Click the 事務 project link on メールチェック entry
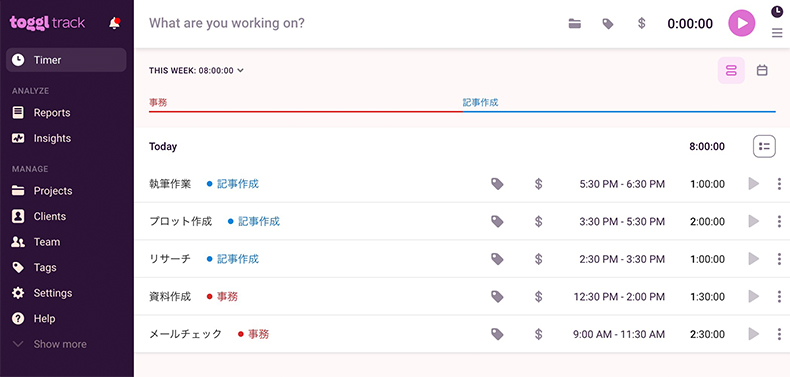790x377 pixels. click(x=258, y=334)
